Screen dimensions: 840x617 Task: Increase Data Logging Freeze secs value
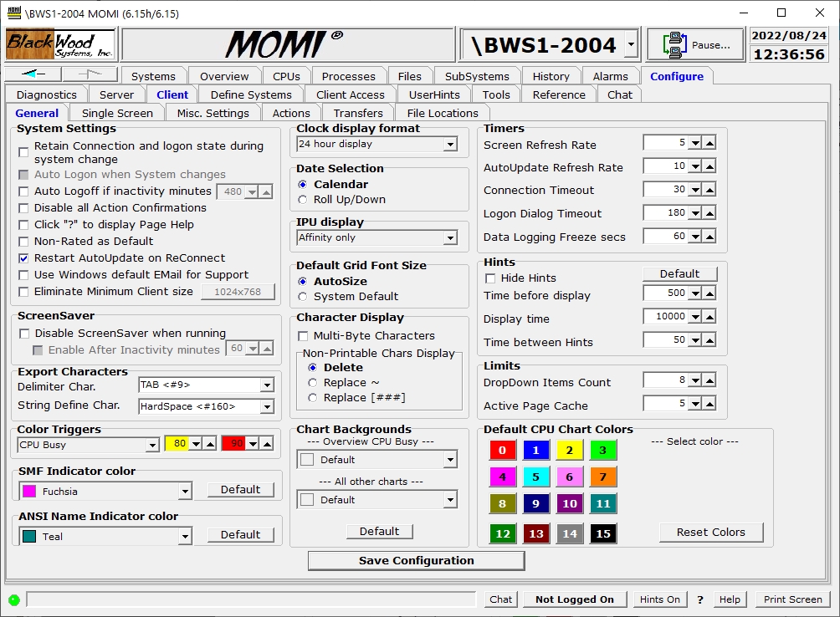click(709, 237)
